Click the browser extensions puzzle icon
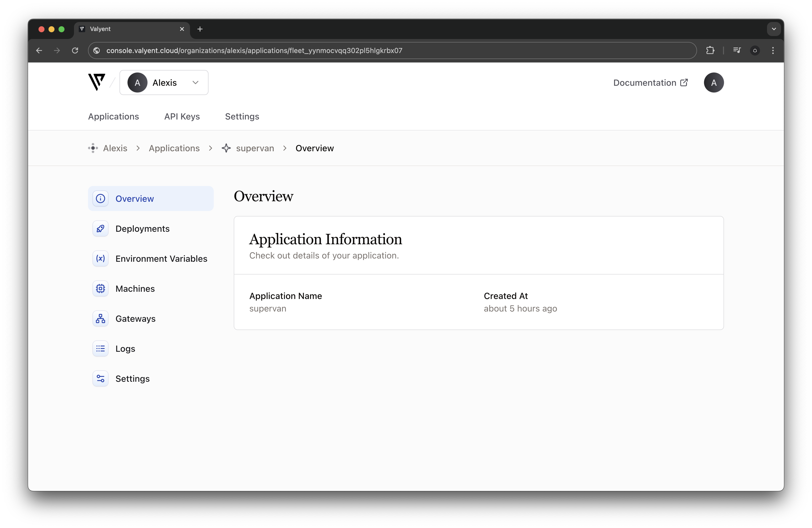 710,50
